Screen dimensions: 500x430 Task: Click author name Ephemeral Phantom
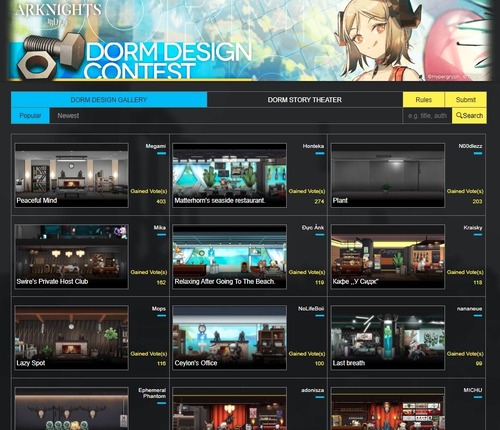coord(152,393)
